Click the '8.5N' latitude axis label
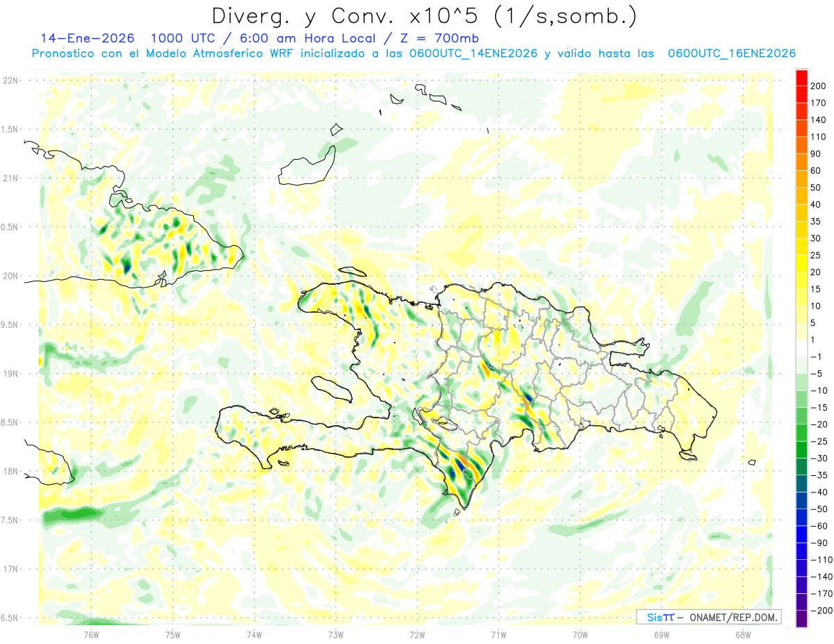 coord(10,422)
